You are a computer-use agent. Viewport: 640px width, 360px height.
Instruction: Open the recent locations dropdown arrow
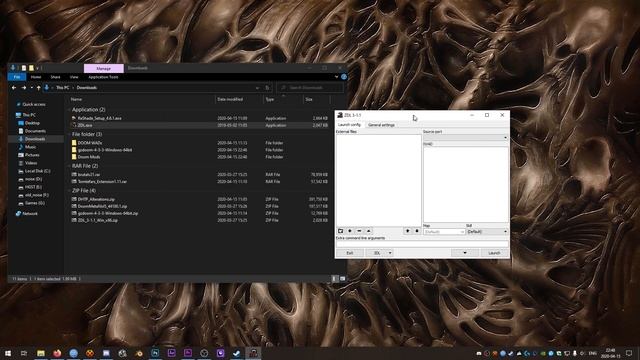click(31, 88)
